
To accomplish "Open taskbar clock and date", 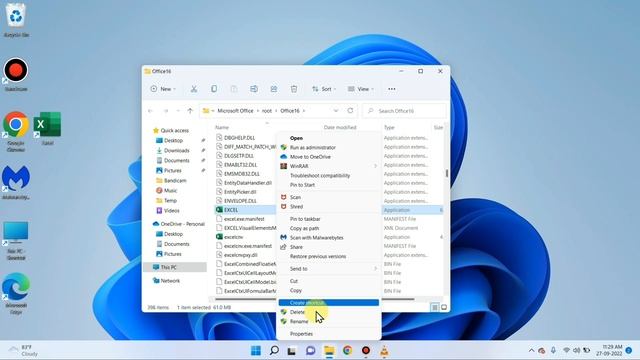I will [609, 350].
